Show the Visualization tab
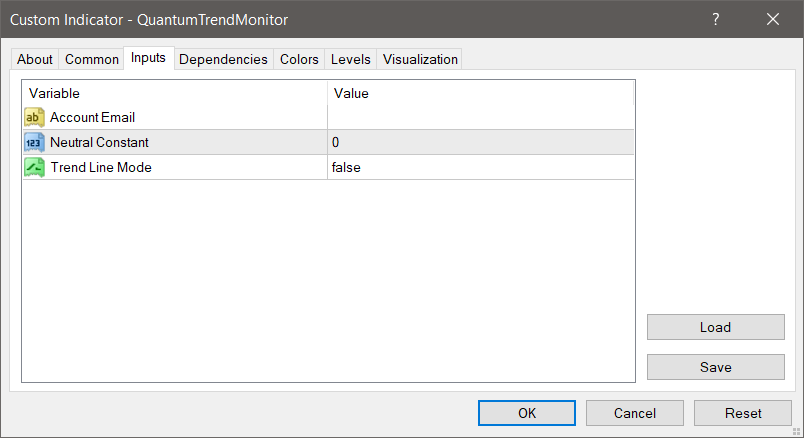Screen dimensions: 804x438 click(x=420, y=60)
